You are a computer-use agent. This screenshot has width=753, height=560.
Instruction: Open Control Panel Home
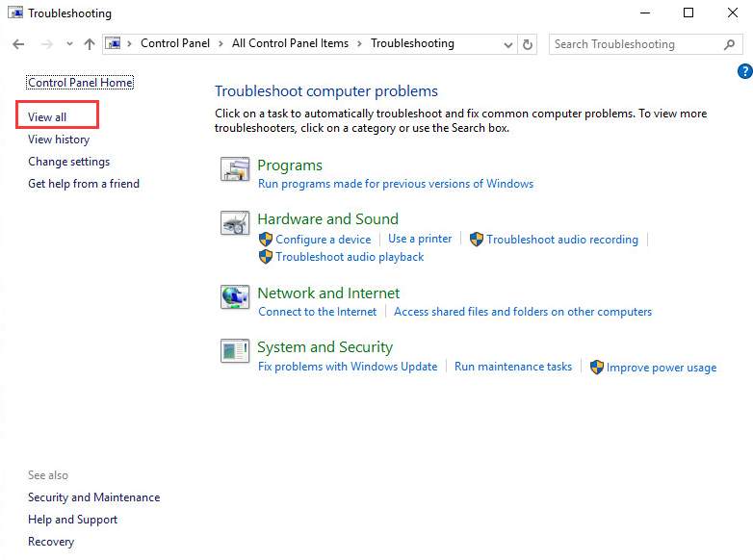tap(80, 83)
